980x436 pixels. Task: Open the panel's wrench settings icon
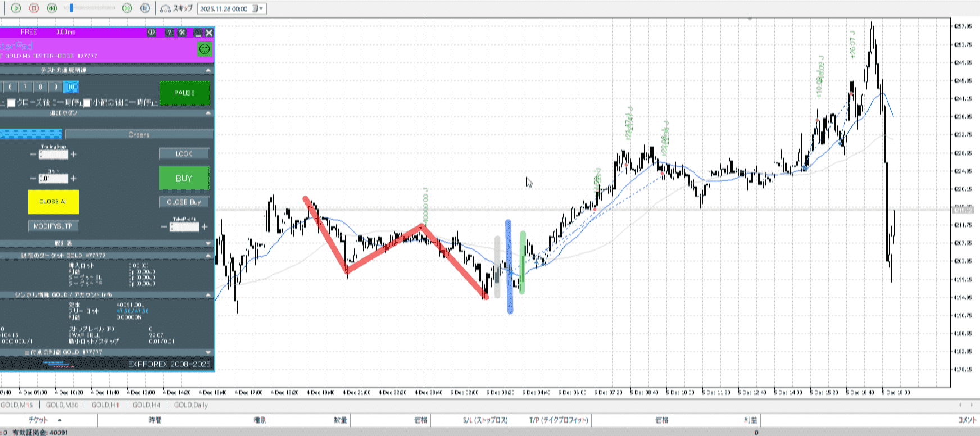click(182, 33)
